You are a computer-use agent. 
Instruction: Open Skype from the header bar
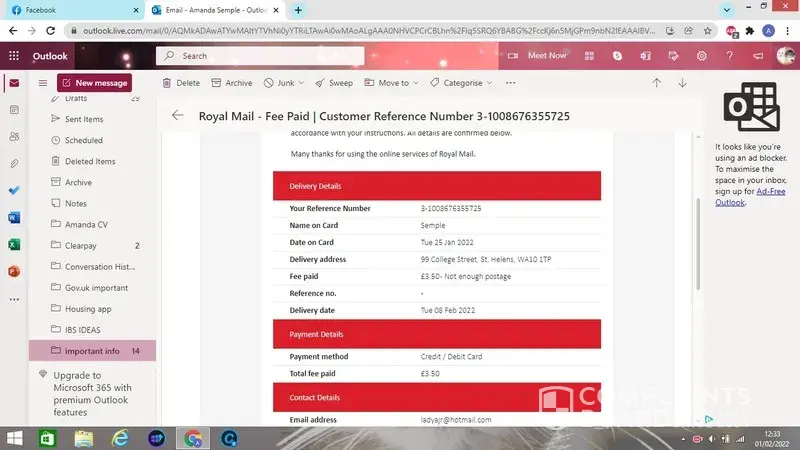point(618,56)
